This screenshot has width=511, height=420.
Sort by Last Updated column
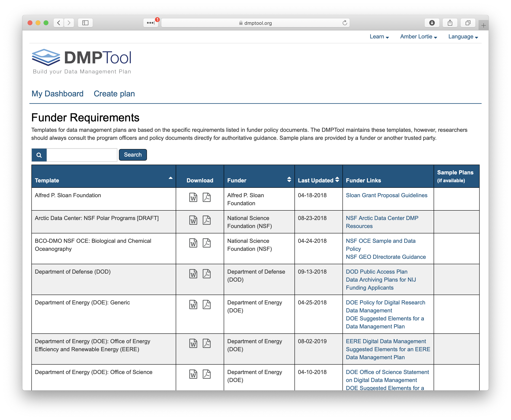[x=337, y=180]
